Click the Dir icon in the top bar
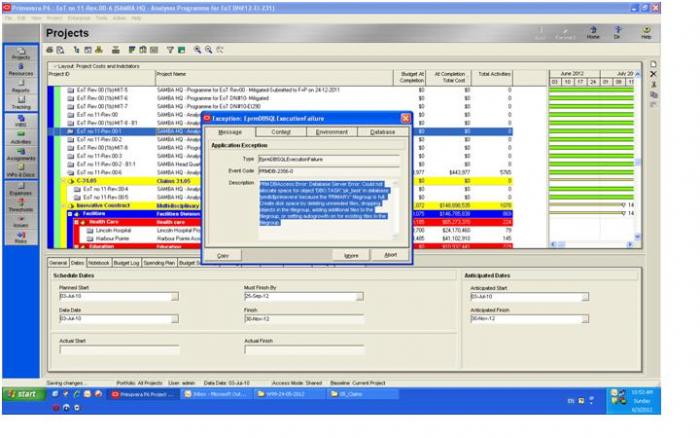 tap(618, 32)
